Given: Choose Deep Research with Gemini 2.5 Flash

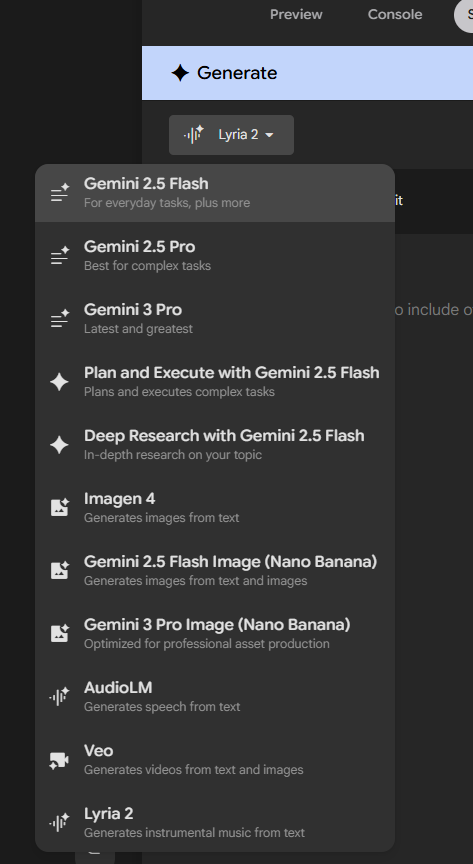Looking at the screenshot, I should [215, 445].
